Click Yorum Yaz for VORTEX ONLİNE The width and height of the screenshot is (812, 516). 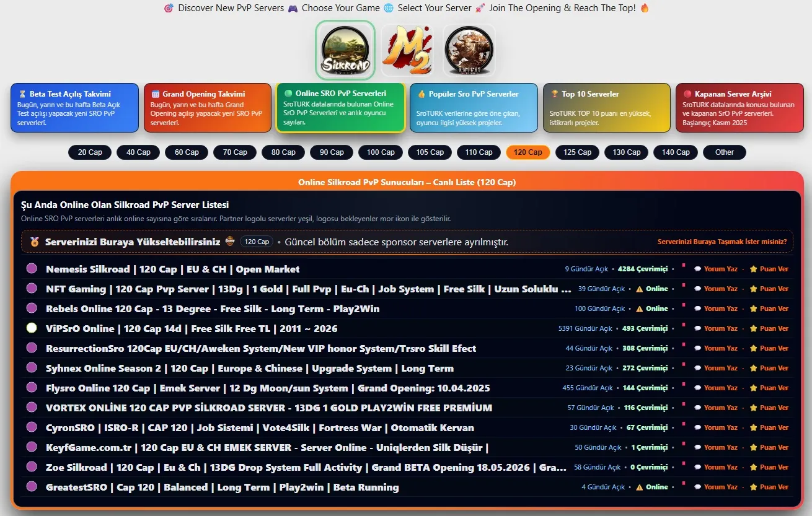(716, 408)
